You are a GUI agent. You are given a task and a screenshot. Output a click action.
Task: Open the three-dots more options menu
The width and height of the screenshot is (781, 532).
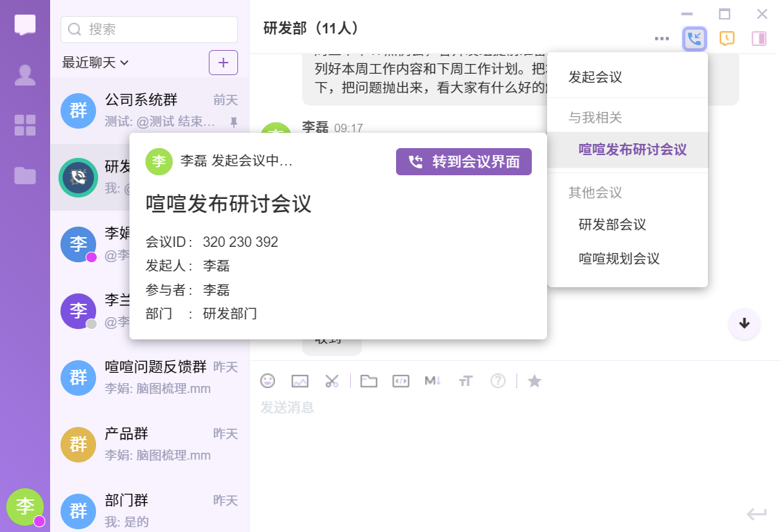coord(662,38)
